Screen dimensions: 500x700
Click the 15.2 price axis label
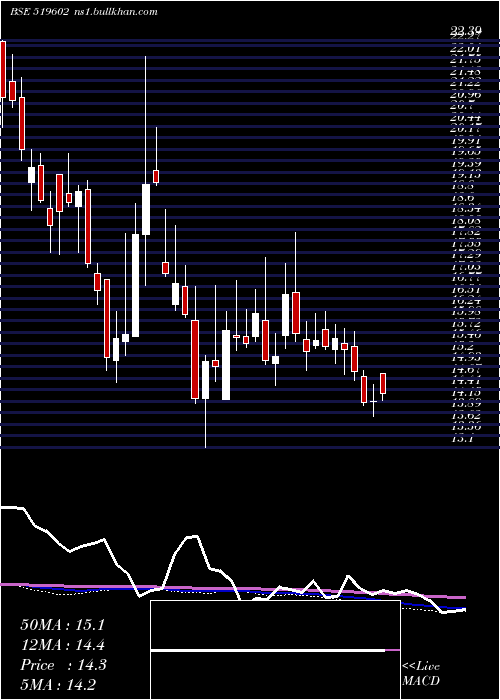pyautogui.click(x=462, y=346)
